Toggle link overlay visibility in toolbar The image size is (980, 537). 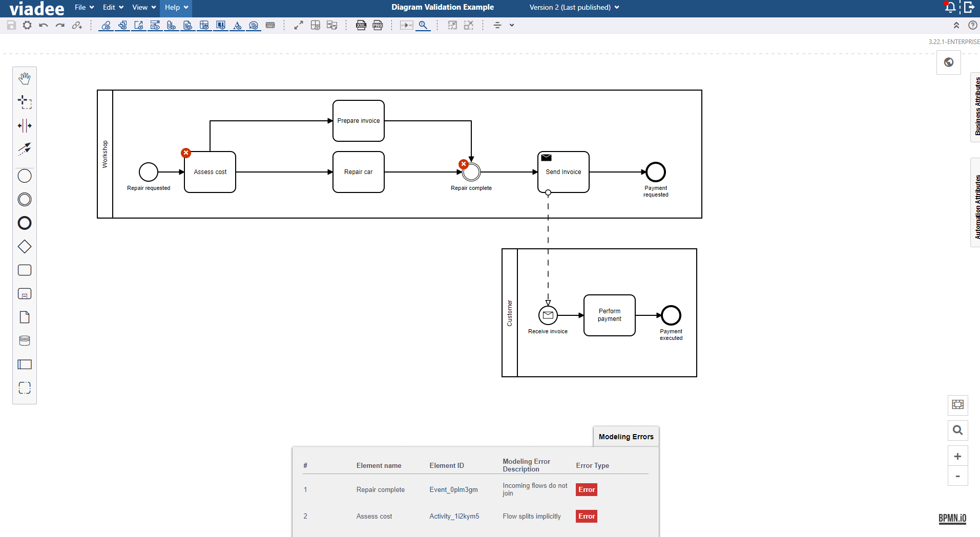[x=106, y=25]
